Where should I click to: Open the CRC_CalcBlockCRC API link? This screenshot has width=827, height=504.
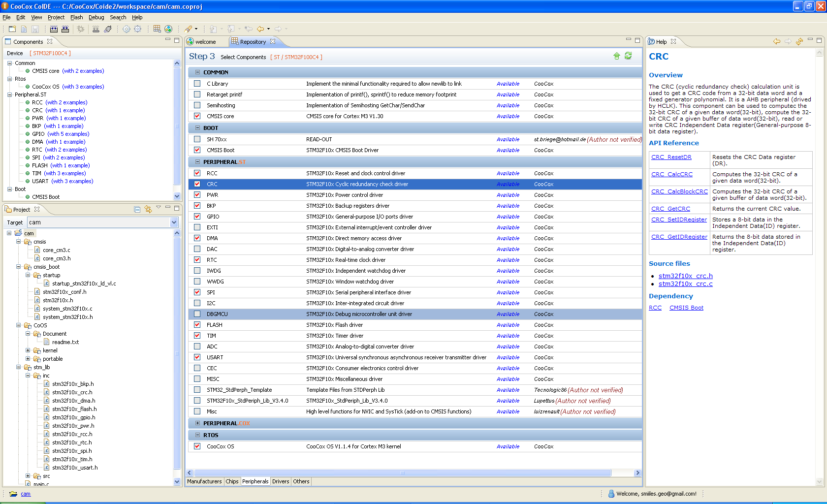tap(679, 191)
